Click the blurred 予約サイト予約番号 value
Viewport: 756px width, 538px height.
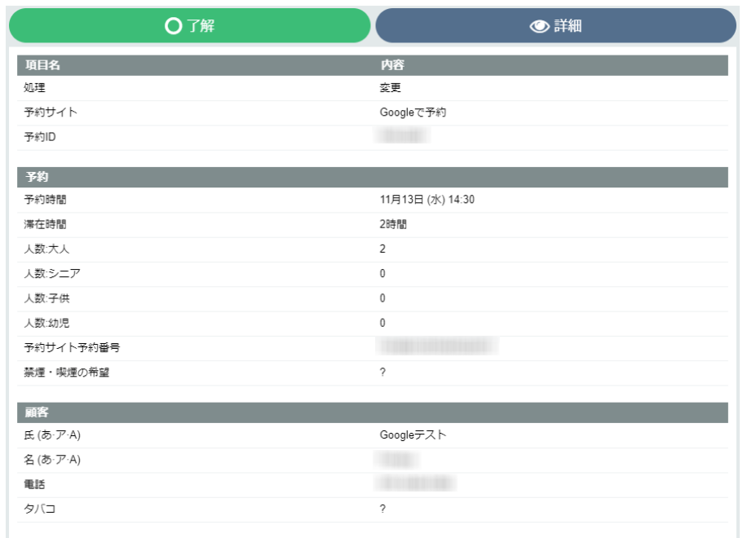click(x=437, y=346)
